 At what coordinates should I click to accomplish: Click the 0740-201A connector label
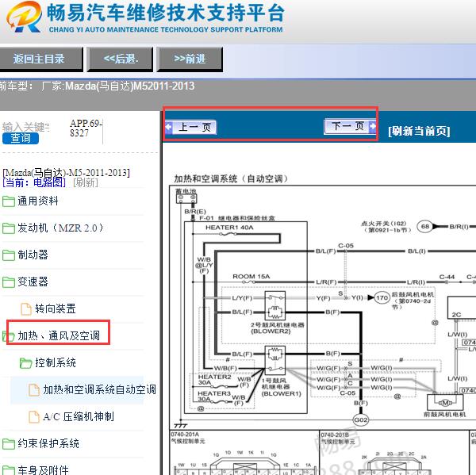coord(185,435)
